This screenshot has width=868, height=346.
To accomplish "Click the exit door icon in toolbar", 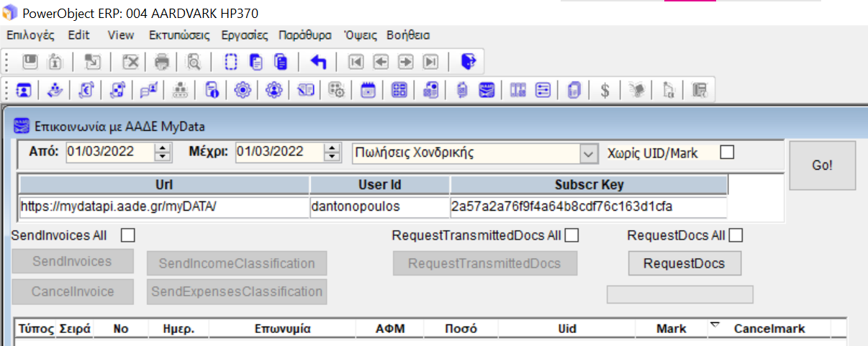I will [469, 62].
